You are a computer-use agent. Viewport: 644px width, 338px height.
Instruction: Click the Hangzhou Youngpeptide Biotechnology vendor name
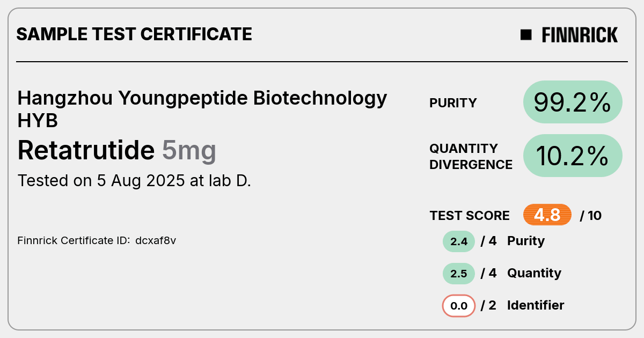tap(202, 99)
